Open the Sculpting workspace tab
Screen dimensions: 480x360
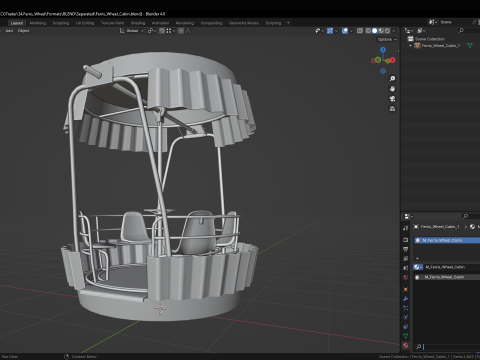click(61, 23)
